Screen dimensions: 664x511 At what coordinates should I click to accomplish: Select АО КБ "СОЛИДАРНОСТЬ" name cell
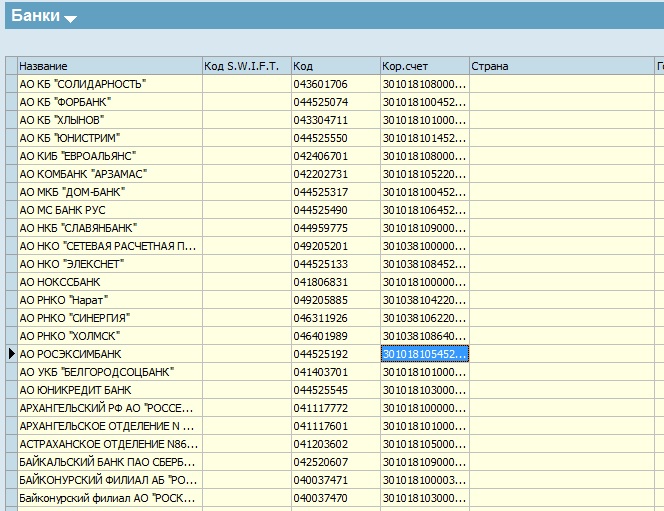click(110, 84)
